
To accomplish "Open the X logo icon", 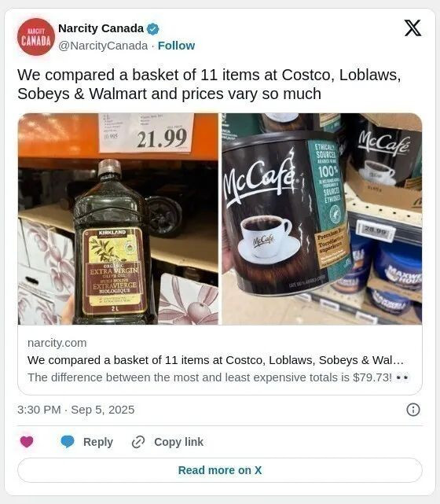I will click(412, 28).
